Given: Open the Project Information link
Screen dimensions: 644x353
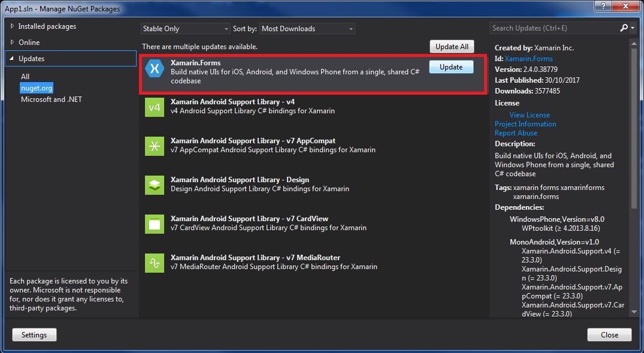Looking at the screenshot, I should pyautogui.click(x=525, y=124).
